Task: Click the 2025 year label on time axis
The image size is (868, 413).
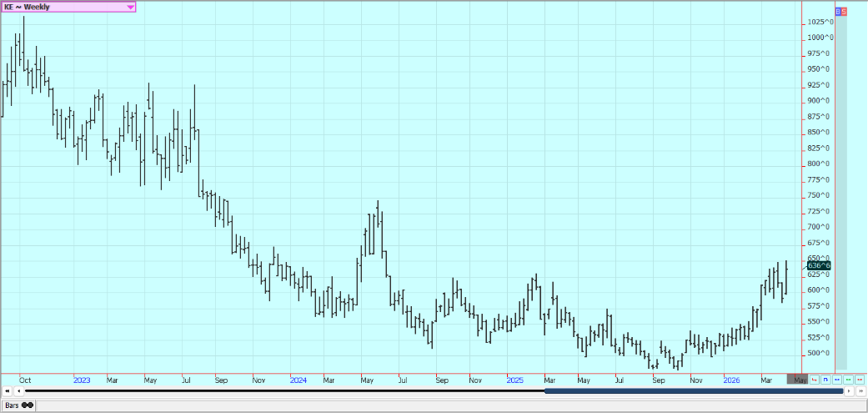Action: click(514, 380)
